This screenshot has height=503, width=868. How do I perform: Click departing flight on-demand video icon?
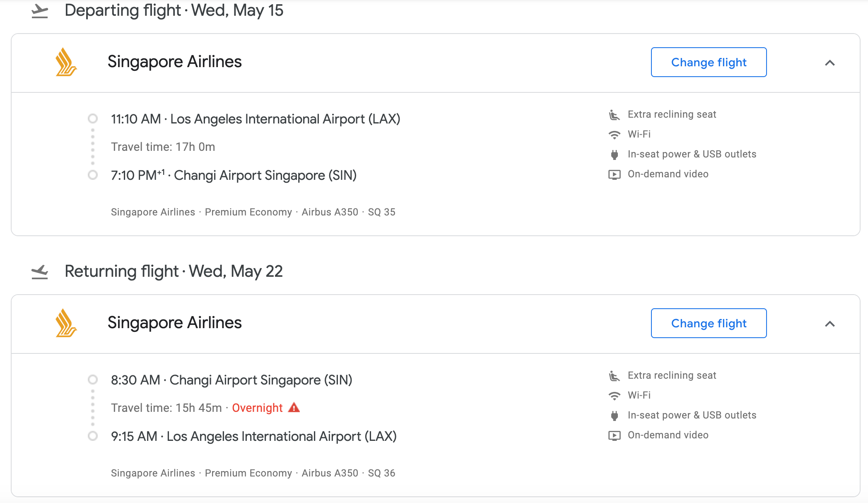pyautogui.click(x=614, y=174)
